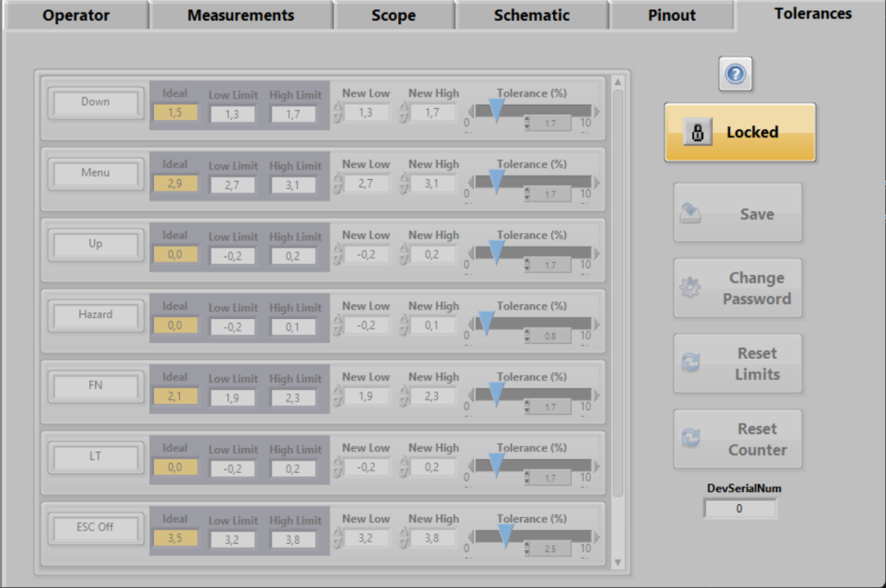
Task: Click New Low stepper for Hazard row
Action: [338, 325]
